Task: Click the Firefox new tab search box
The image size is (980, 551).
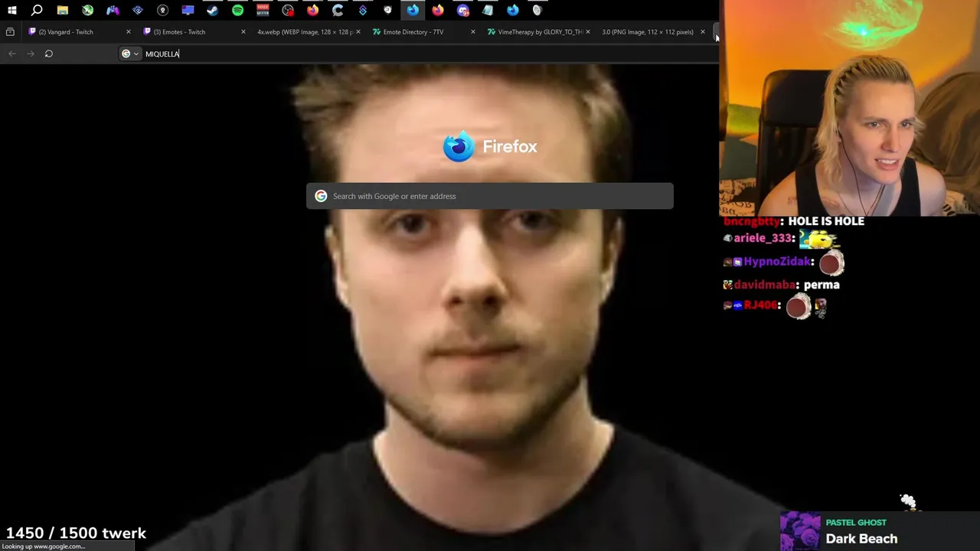Action: pyautogui.click(x=490, y=196)
